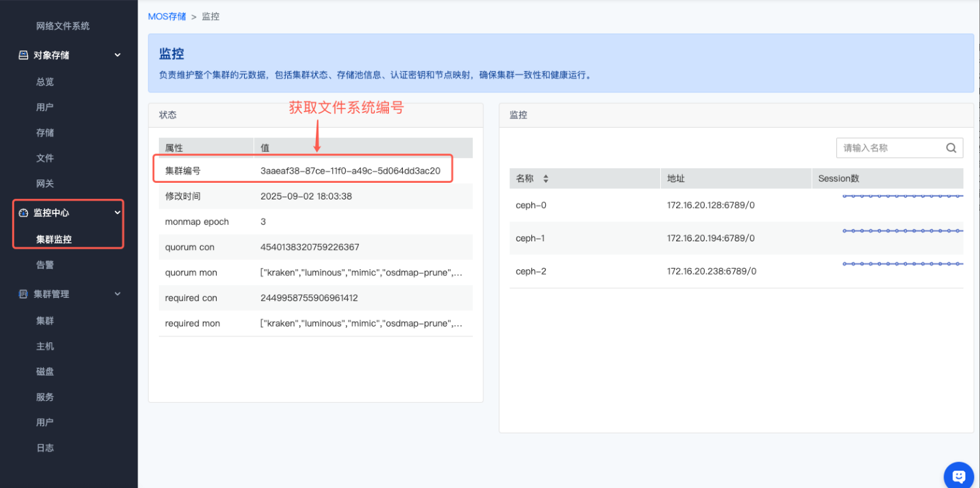Open the 日志 logs page
This screenshot has width=980, height=488.
pos(45,448)
